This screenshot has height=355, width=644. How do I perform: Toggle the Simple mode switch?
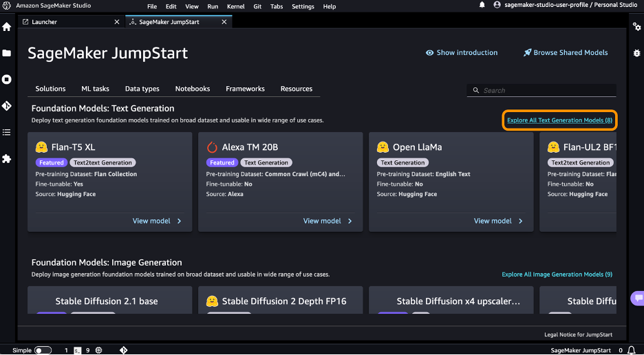pos(43,350)
